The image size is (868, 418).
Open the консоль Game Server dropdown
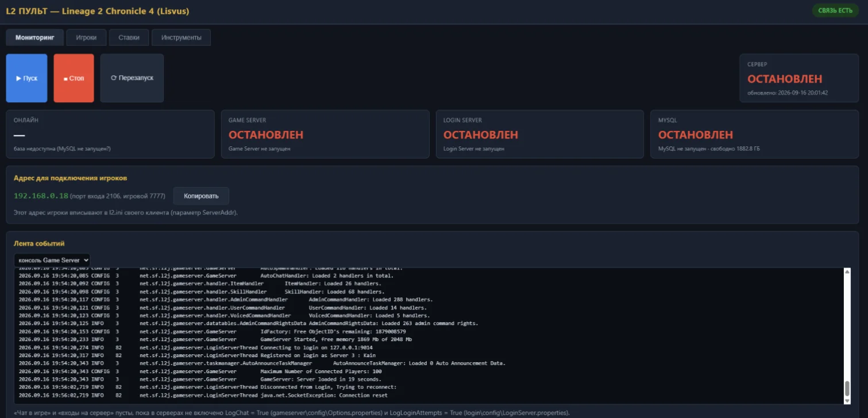point(52,260)
